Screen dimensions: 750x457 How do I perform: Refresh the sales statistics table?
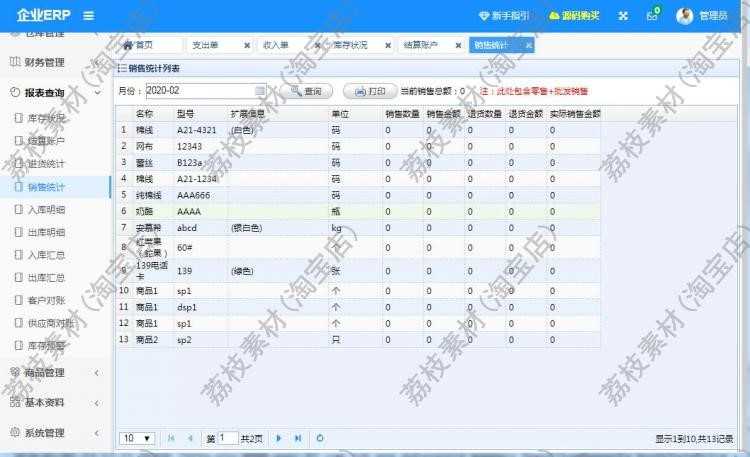[x=320, y=438]
